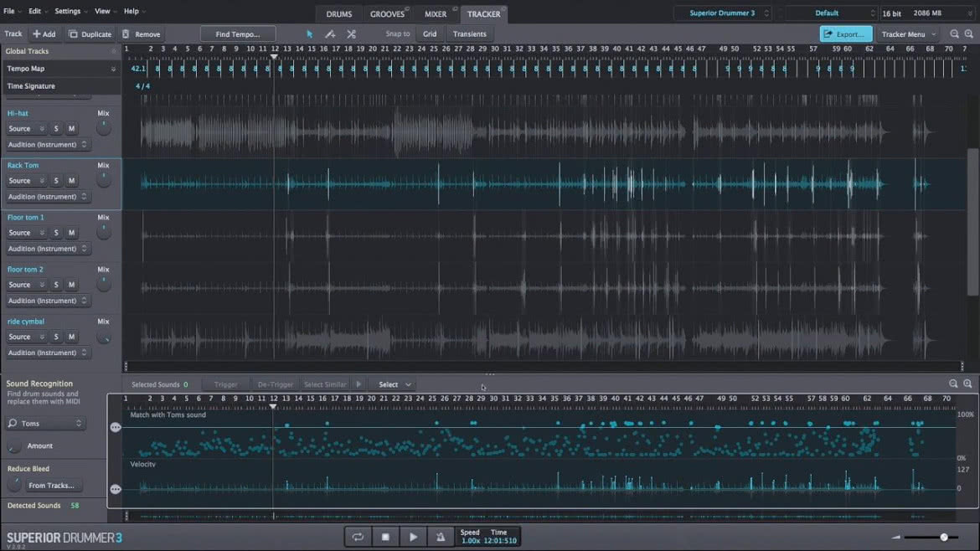Audition selected sounds with small play icon
The height and width of the screenshot is (551, 980).
358,384
